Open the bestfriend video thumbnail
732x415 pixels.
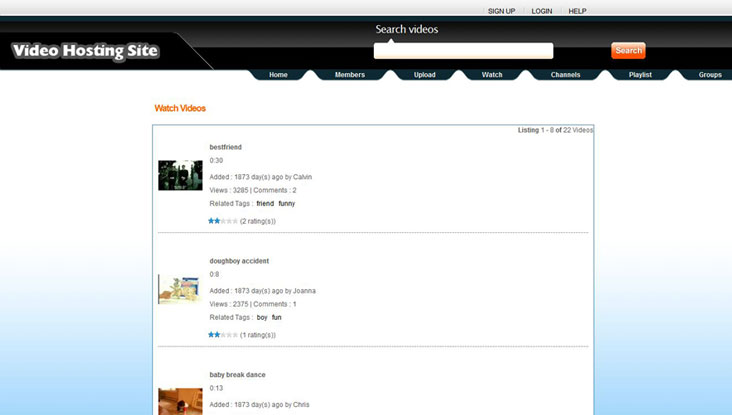pos(180,176)
